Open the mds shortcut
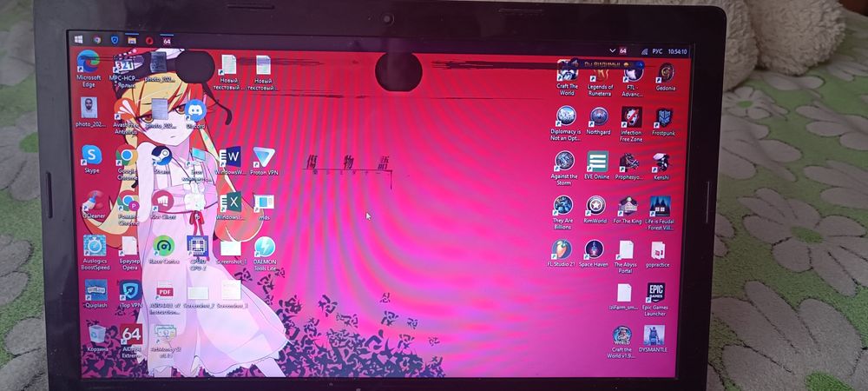This screenshot has width=868, height=391. 264,207
